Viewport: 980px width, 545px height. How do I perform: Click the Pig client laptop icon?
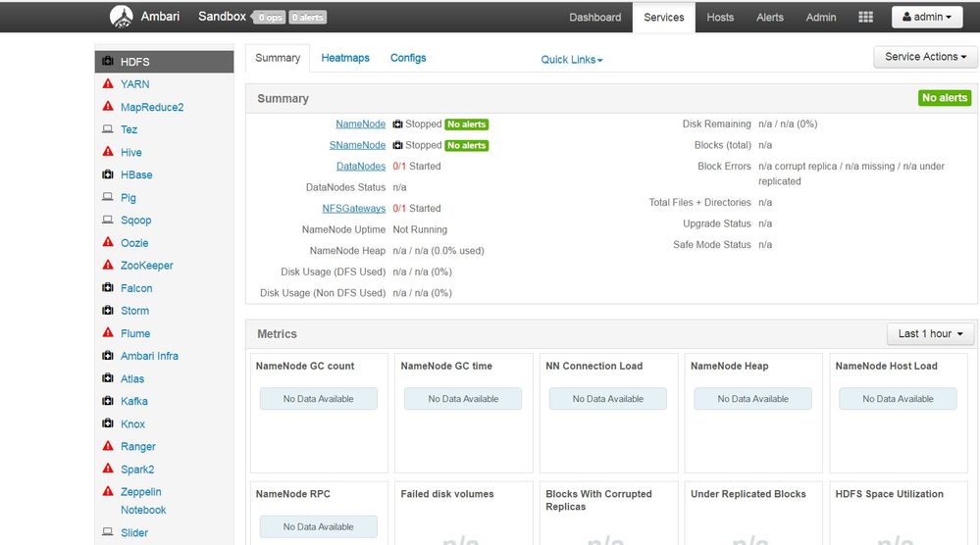108,197
